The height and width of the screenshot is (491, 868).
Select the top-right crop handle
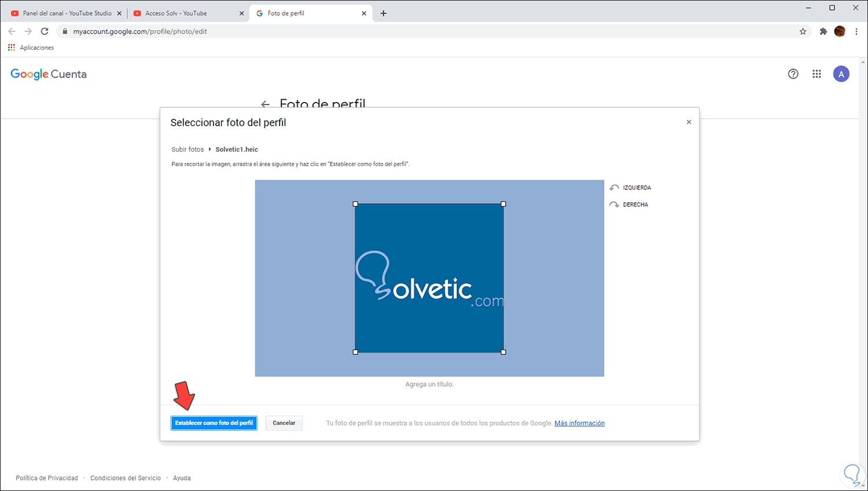(x=503, y=204)
